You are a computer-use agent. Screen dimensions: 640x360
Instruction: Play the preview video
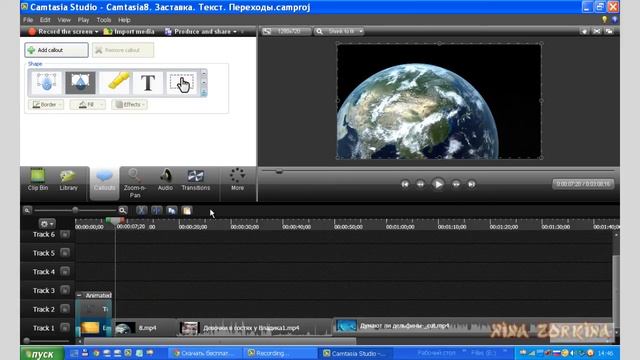click(438, 184)
